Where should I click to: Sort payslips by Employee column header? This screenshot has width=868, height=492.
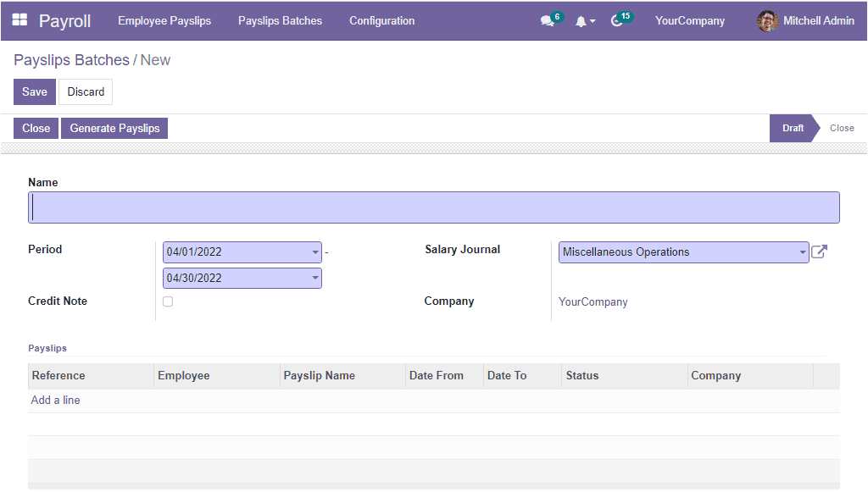point(184,376)
